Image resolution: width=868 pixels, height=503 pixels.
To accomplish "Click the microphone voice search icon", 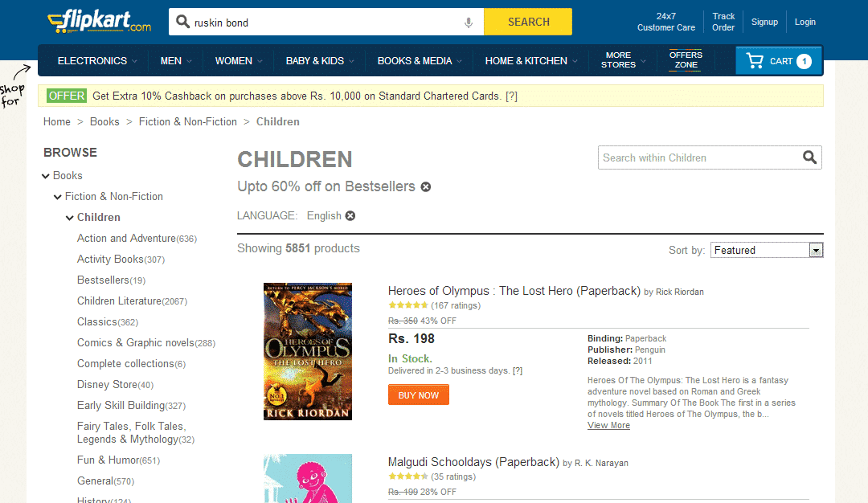I will 469,22.
